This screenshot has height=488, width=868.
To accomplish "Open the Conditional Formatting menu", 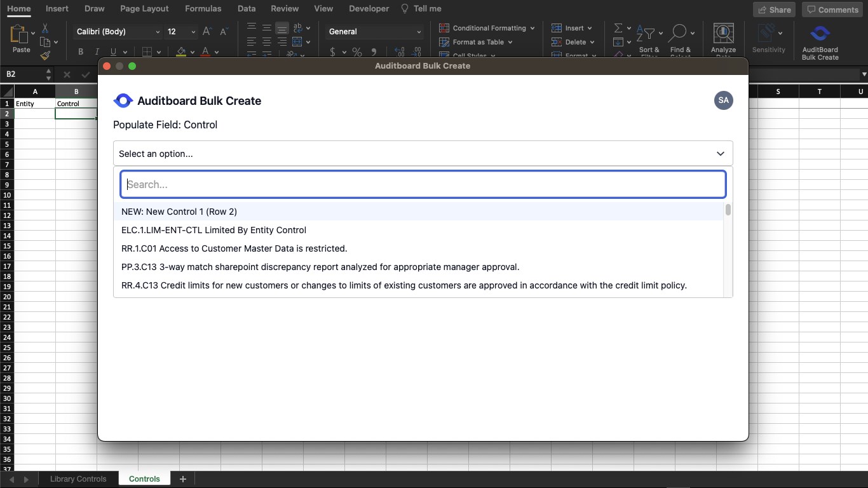I will (487, 28).
